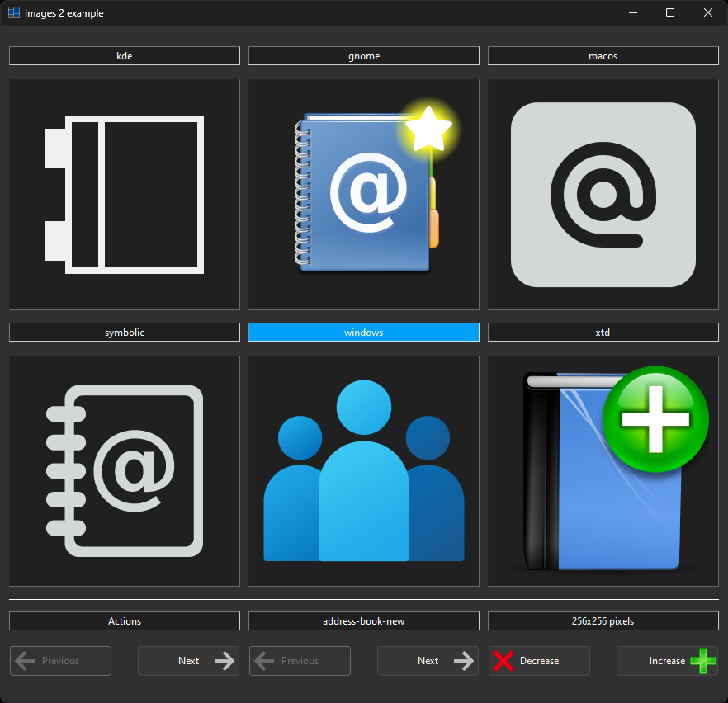728x703 pixels.
Task: Select the kde theme label
Action: point(124,56)
